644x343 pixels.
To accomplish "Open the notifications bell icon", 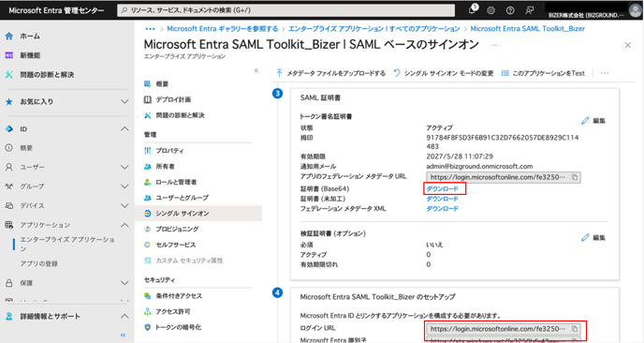I will [x=472, y=10].
